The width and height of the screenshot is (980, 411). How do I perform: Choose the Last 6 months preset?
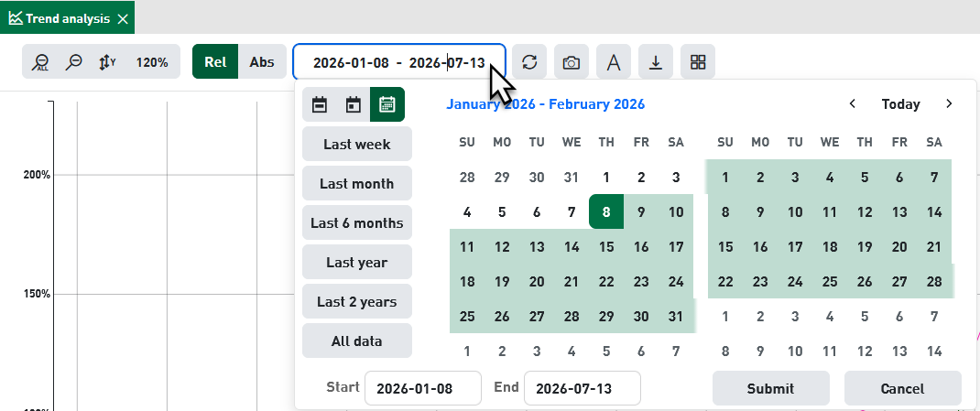[357, 223]
